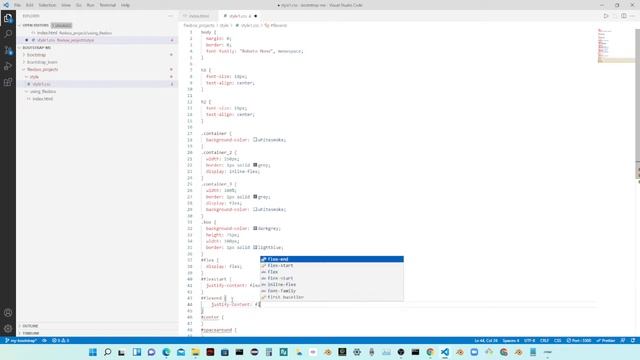640x360 pixels.
Task: Click CSS language mode in status bar
Action: click(x=558, y=340)
